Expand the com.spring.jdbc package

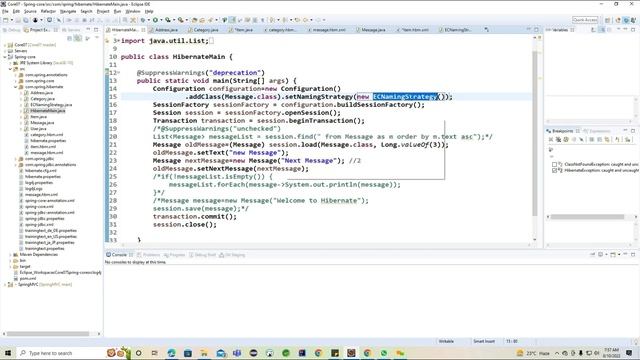coord(16,159)
